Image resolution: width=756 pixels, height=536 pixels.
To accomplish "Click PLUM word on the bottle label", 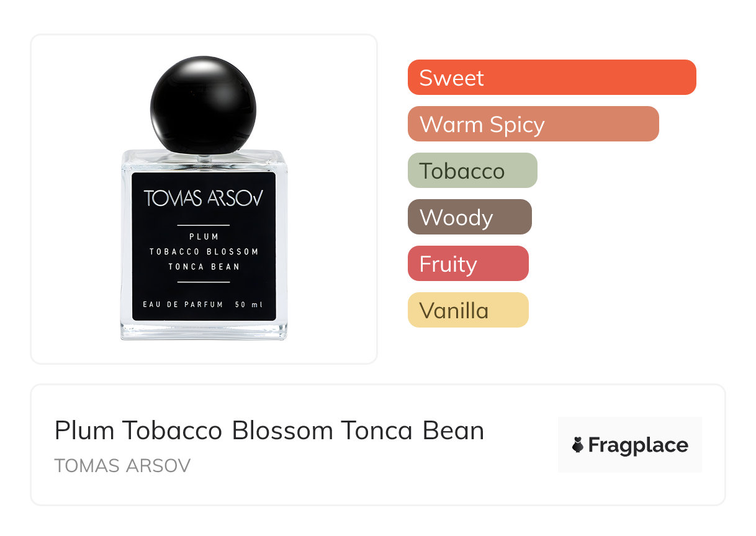I will click(x=204, y=236).
